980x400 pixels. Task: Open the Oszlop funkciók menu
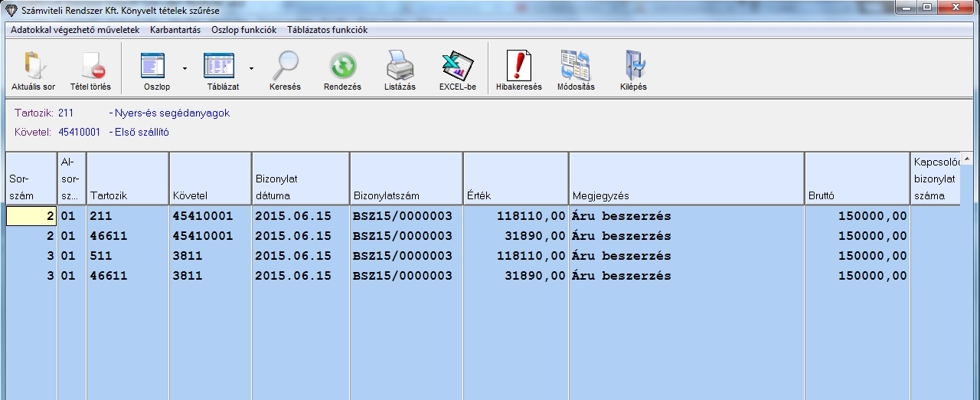[x=243, y=30]
